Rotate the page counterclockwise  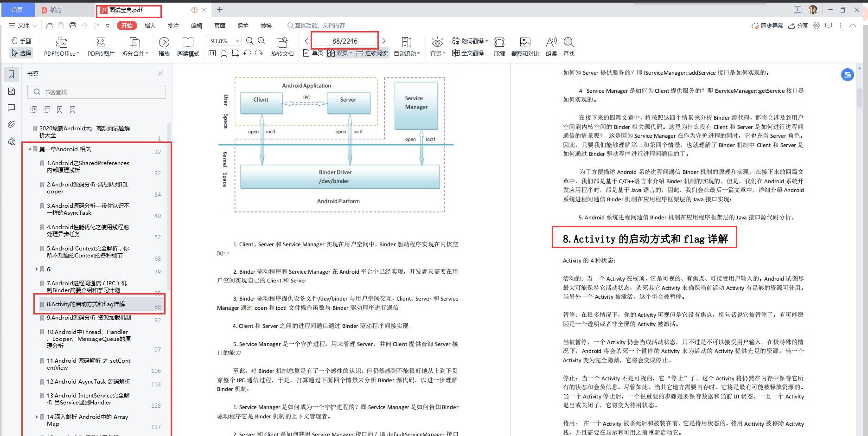pos(247,53)
